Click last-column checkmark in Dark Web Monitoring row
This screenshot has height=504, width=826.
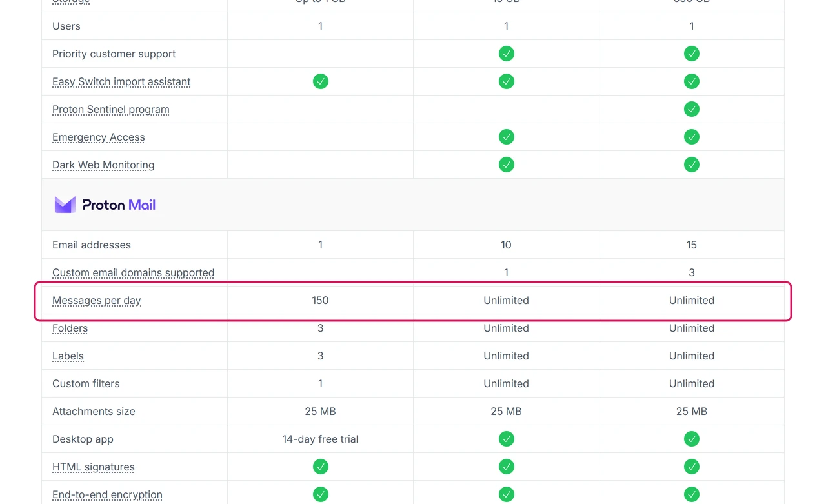pyautogui.click(x=692, y=165)
